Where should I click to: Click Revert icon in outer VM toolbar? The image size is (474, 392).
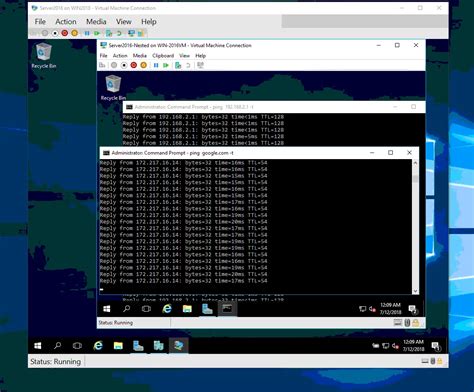[x=119, y=33]
